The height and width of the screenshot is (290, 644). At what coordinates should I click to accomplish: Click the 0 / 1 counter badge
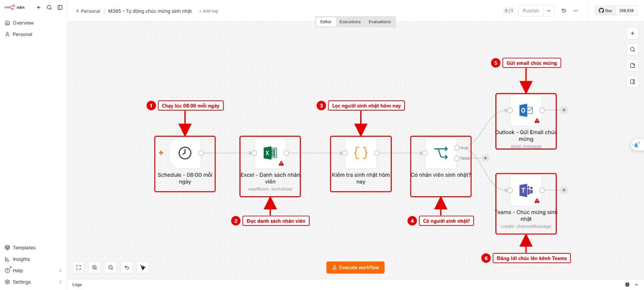pos(508,11)
